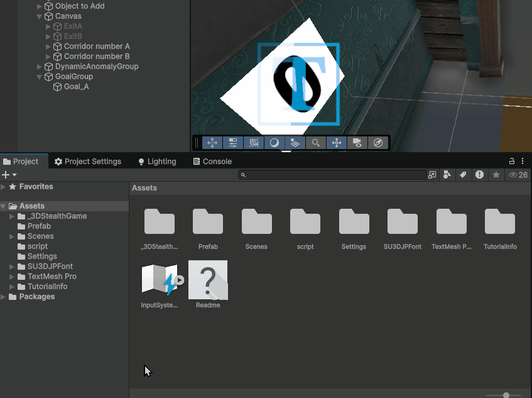Save search with the star icon
The height and width of the screenshot is (398, 532).
[496, 175]
